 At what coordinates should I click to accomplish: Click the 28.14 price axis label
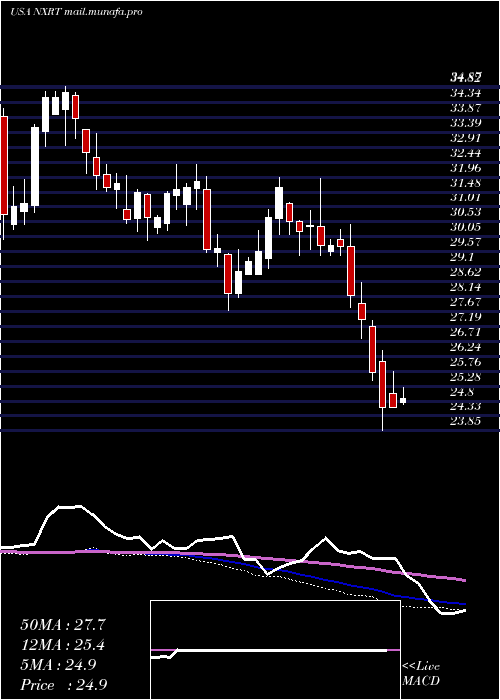465,287
